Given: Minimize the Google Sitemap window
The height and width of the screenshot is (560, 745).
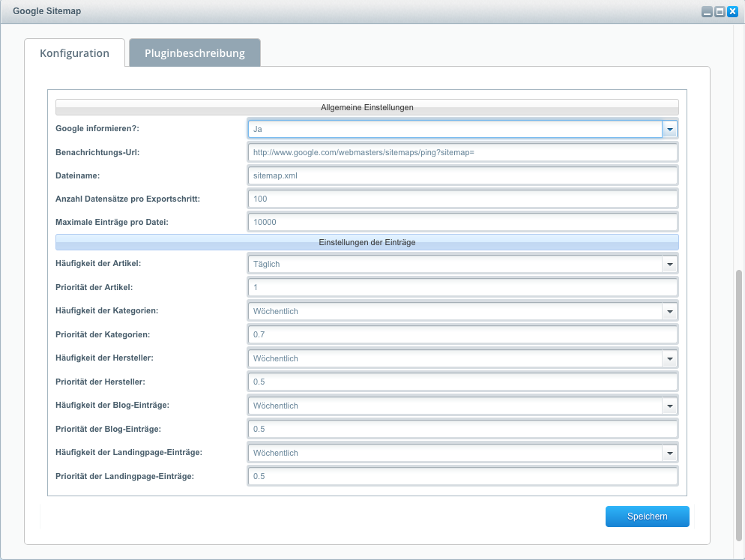Looking at the screenshot, I should point(706,12).
